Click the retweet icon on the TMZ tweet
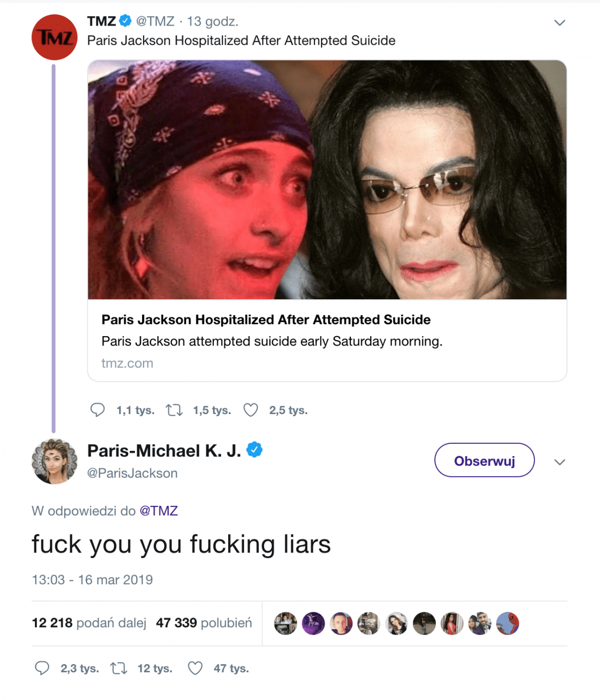600x700 pixels. click(174, 410)
